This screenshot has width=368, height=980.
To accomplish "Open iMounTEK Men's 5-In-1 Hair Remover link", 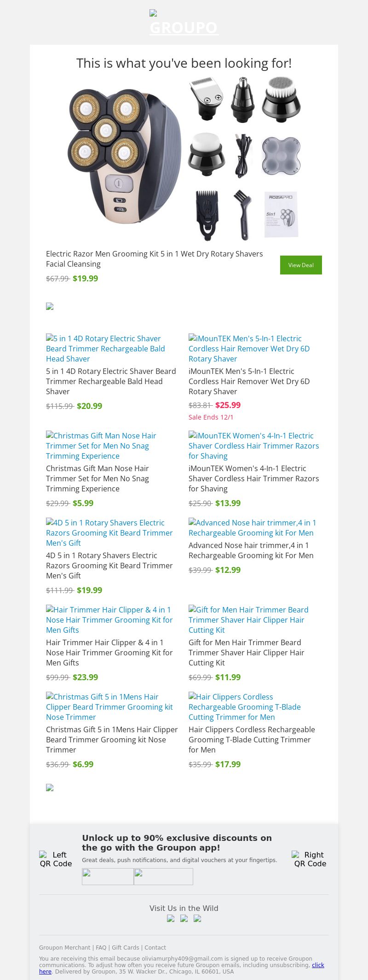I will (x=249, y=349).
